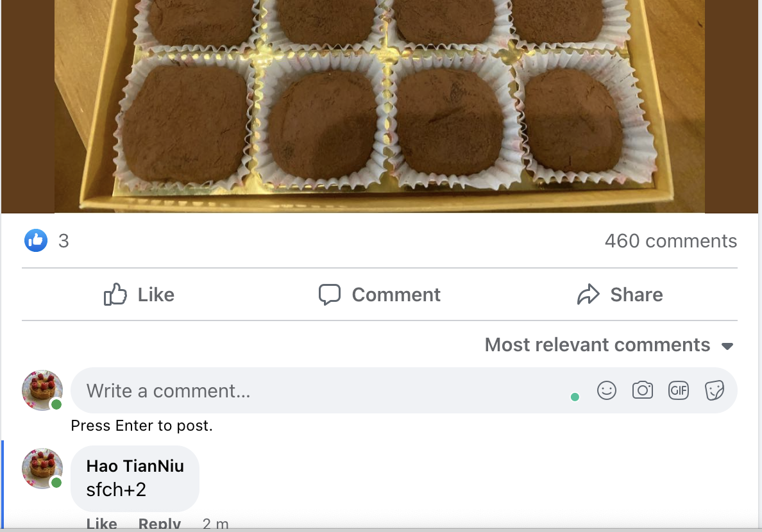Click the Share arrow icon
The height and width of the screenshot is (532, 762).
tap(589, 294)
